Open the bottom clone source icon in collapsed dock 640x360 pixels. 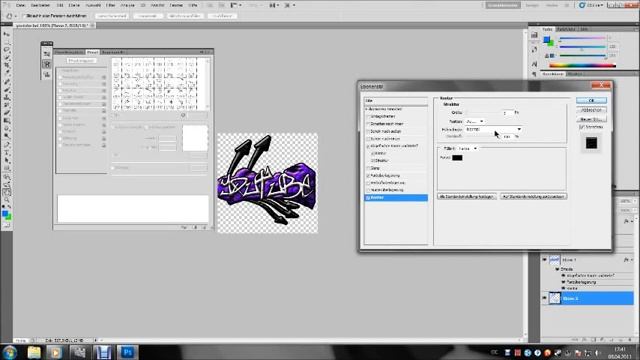click(x=47, y=74)
